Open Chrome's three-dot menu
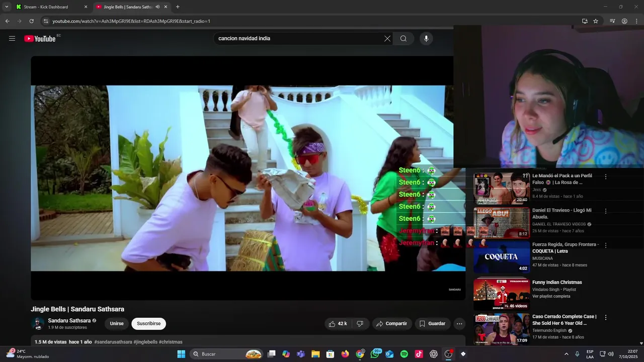This screenshot has height=362, width=644. pyautogui.click(x=636, y=21)
